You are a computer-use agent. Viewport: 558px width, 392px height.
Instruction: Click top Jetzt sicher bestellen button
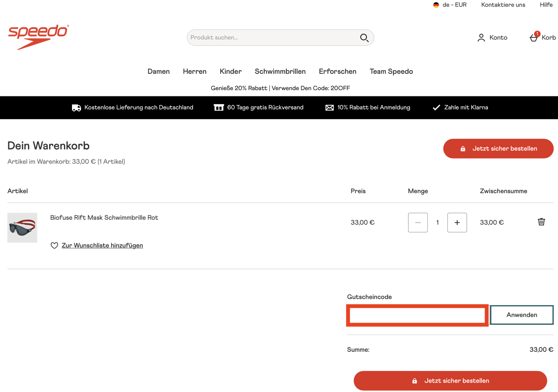[x=498, y=148]
